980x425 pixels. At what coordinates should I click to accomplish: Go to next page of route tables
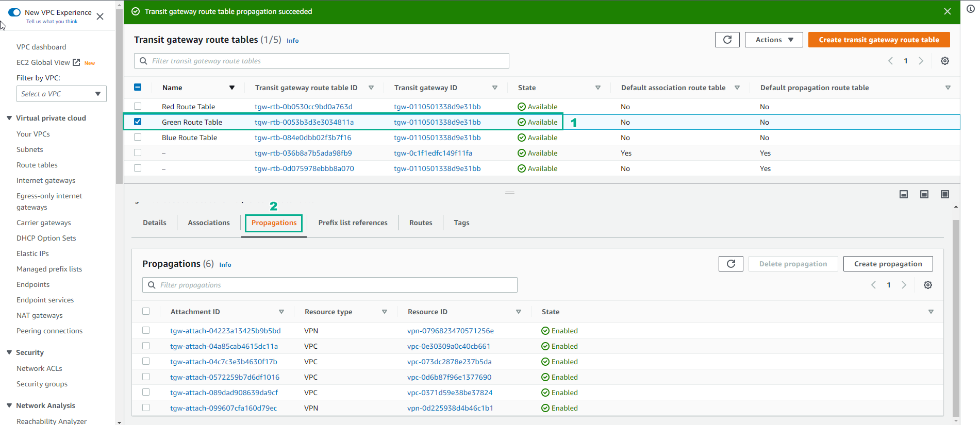921,61
